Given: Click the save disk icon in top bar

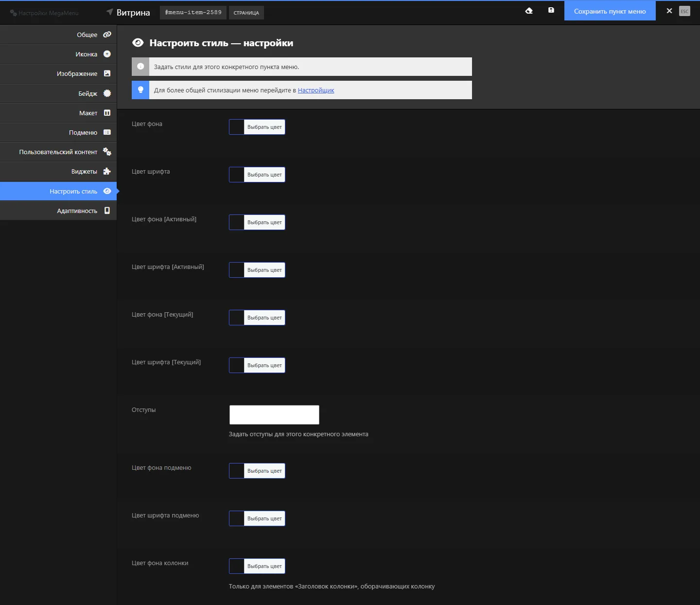Looking at the screenshot, I should pos(551,10).
